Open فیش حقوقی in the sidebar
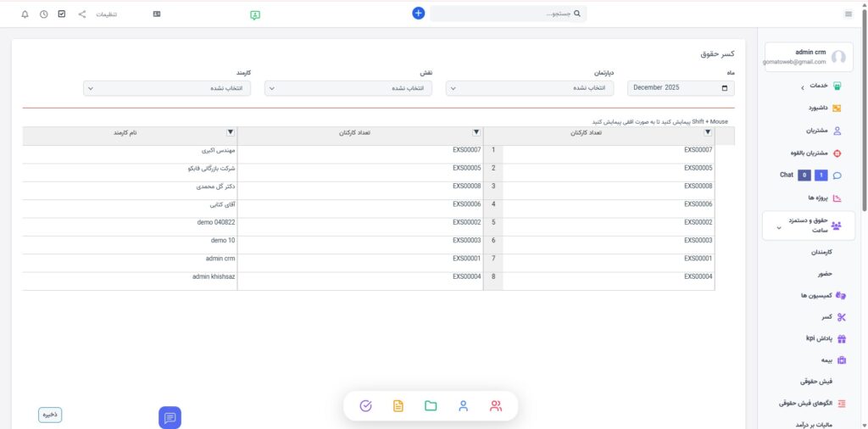868x429 pixels. [816, 382]
